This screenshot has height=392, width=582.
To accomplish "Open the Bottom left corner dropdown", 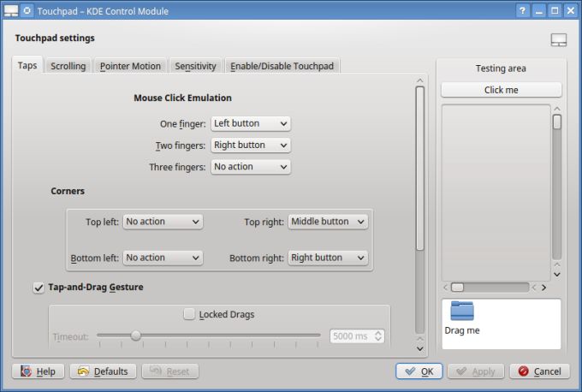I will coord(163,258).
